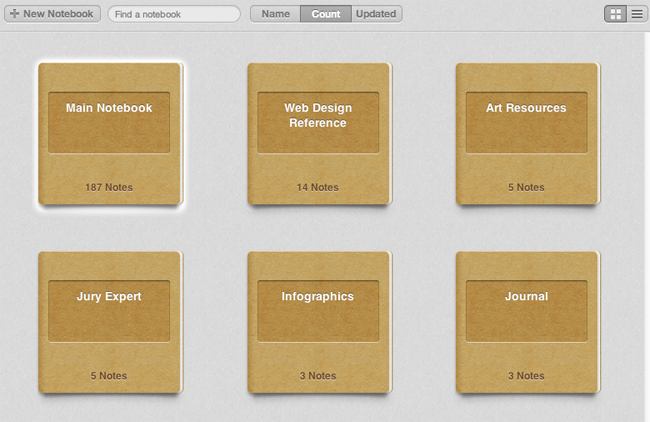Sort notebooks by Count
The image size is (650, 422).
pos(326,14)
